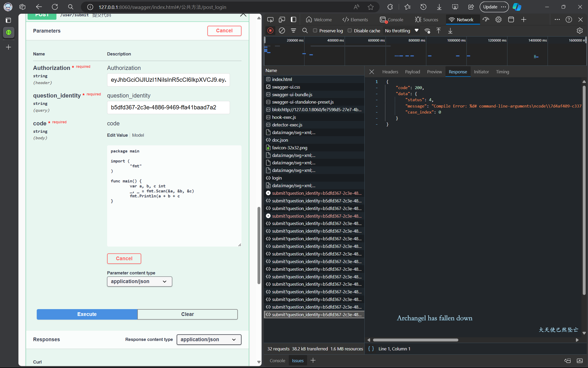Add page to favorites star icon
588x368 pixels.
[x=371, y=7]
